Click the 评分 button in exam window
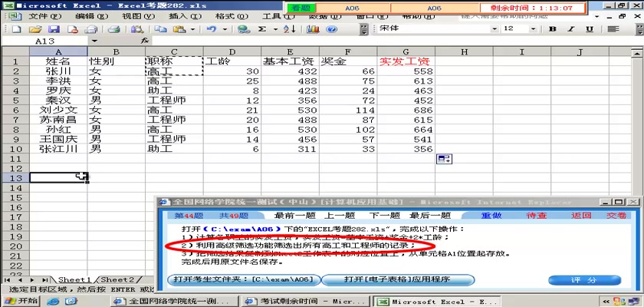This screenshot has width=644, height=307. click(x=584, y=280)
